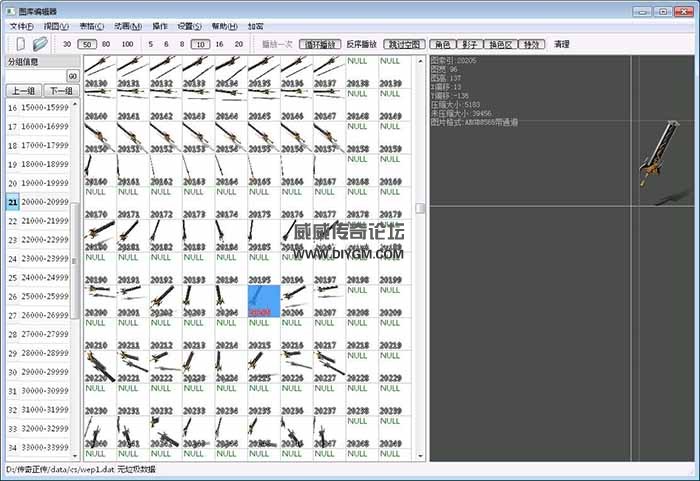Select sword thumbnail 20220

100,367
